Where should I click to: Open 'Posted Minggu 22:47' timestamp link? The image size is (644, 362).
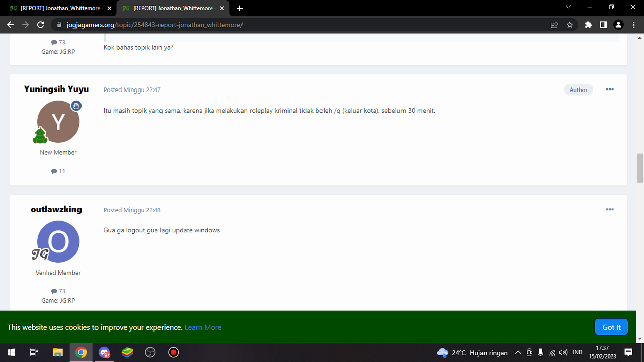[x=132, y=89]
